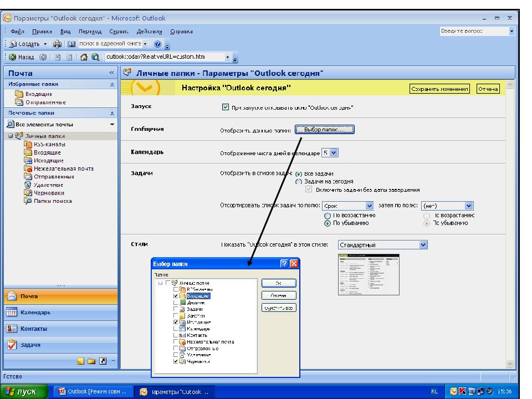
Task: Click main page vertical scrollbar down arrow
Action: [x=510, y=364]
